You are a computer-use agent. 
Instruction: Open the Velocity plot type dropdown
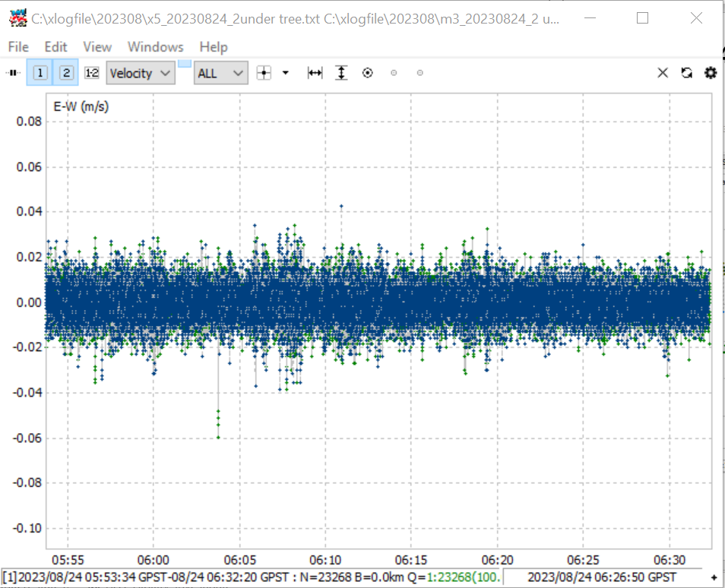[141, 73]
